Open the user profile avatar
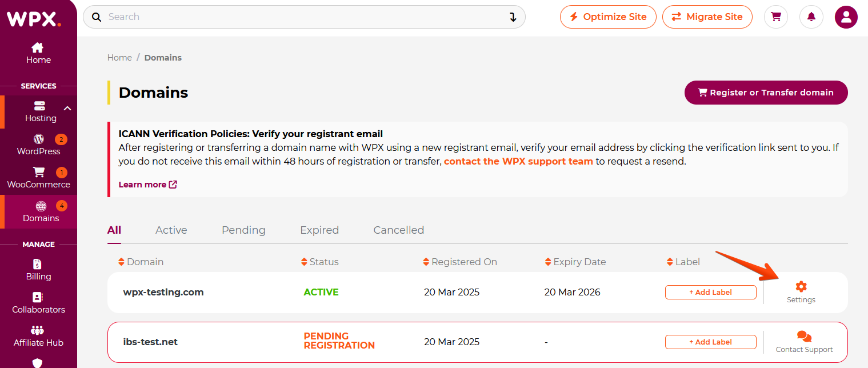Screen dimensions: 868x368 point(846,17)
